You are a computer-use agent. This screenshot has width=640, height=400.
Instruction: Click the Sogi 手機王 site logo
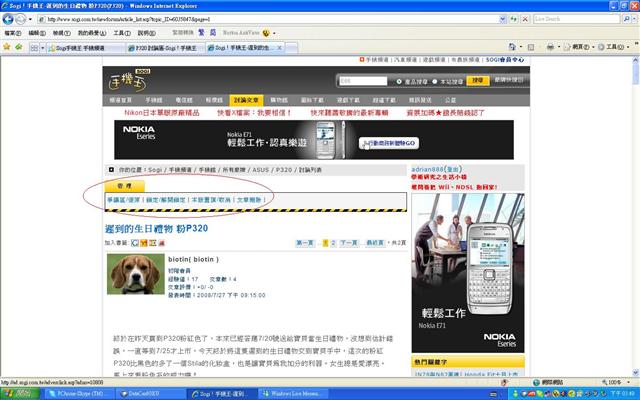point(127,80)
